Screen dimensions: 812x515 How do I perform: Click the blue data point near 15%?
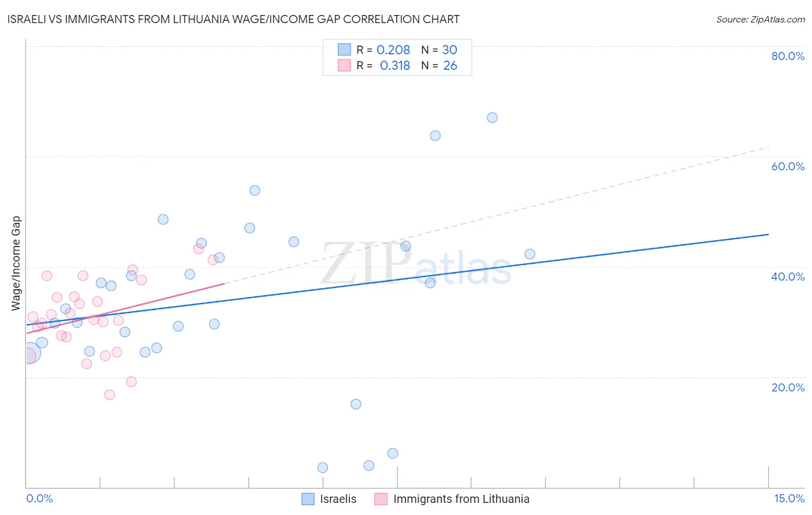356,404
